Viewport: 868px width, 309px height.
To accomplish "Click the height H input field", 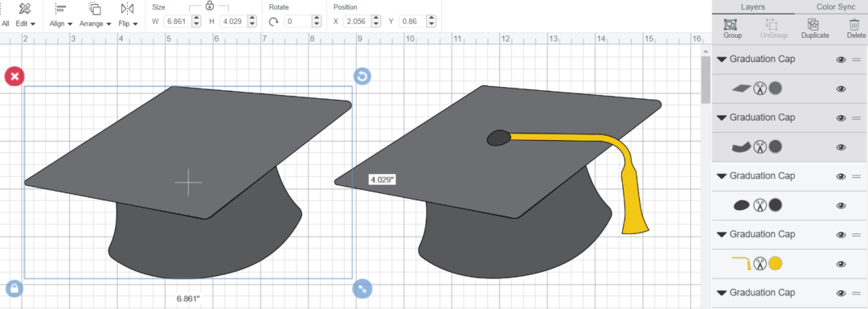I will pos(234,22).
